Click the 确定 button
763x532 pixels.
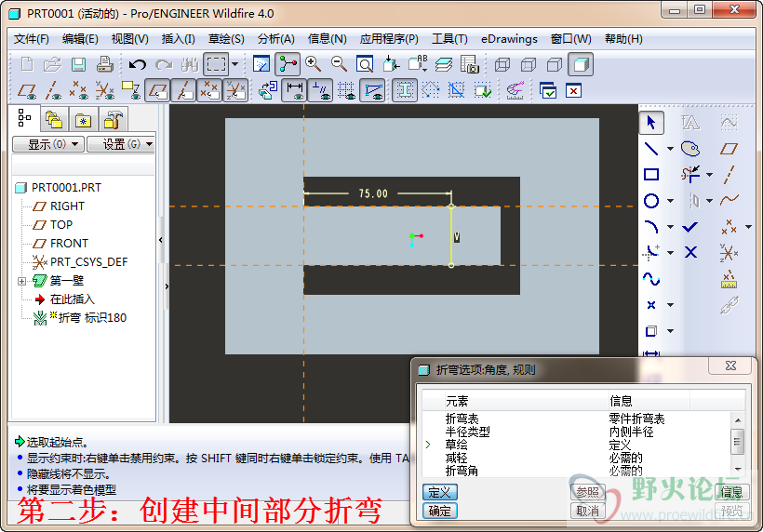point(440,511)
